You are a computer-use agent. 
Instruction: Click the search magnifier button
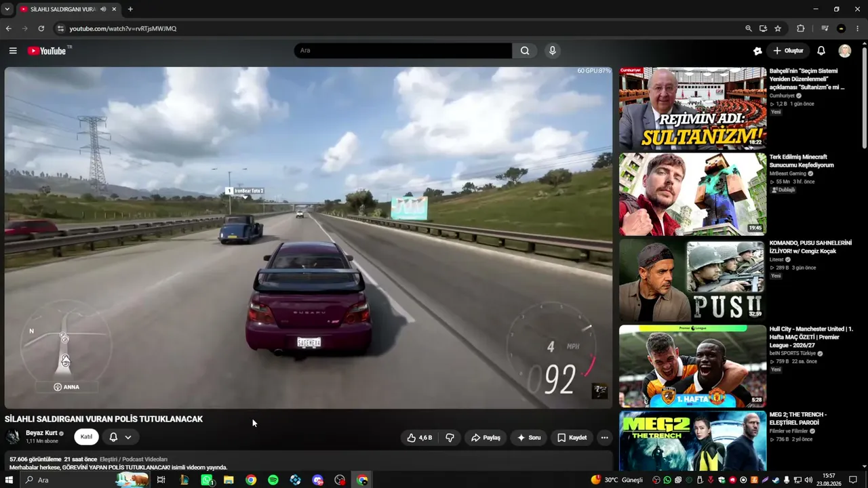click(525, 51)
